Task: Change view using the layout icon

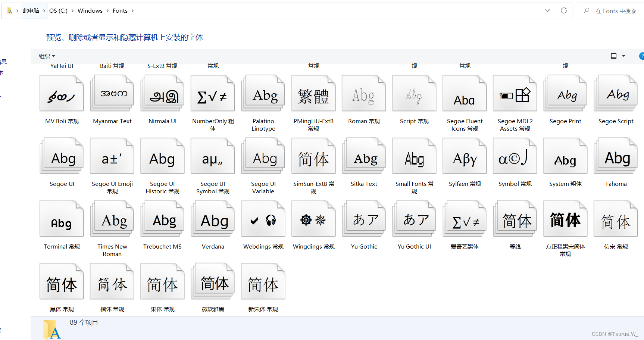Action: click(614, 56)
